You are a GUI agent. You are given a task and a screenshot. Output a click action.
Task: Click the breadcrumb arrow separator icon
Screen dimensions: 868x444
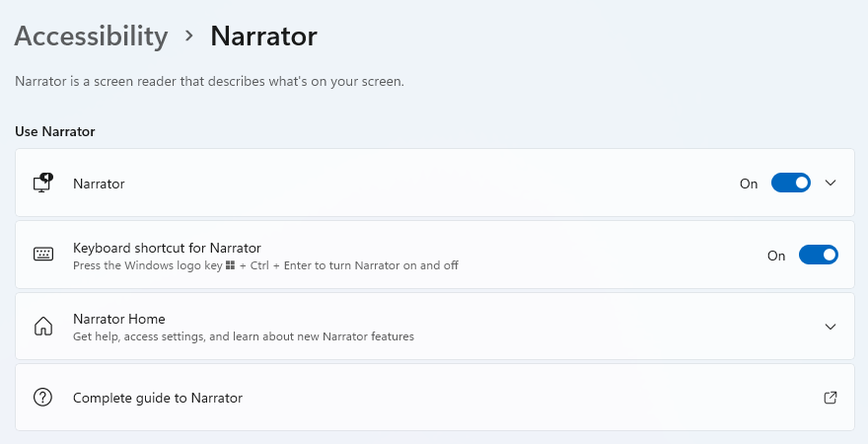point(189,36)
